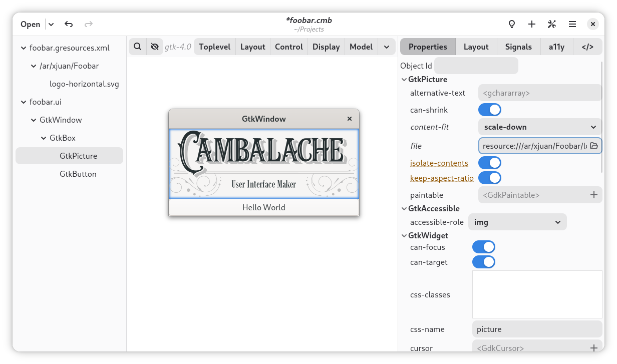Open the accessible-role img dropdown
The image size is (617, 364).
tap(517, 222)
